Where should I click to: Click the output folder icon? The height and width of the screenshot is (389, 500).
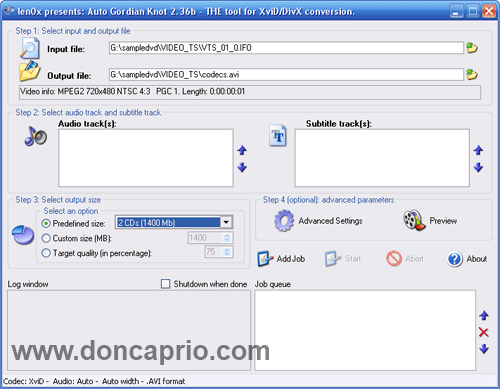[x=30, y=71]
